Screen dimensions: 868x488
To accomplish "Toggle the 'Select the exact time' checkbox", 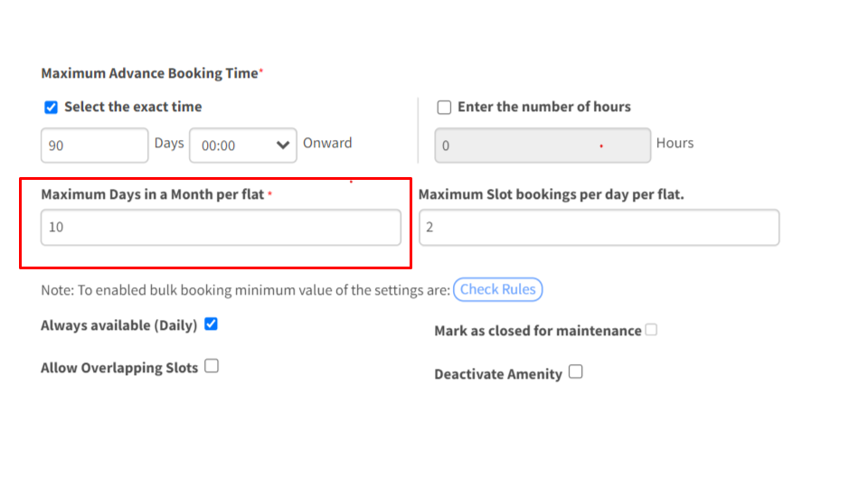I will pos(52,108).
